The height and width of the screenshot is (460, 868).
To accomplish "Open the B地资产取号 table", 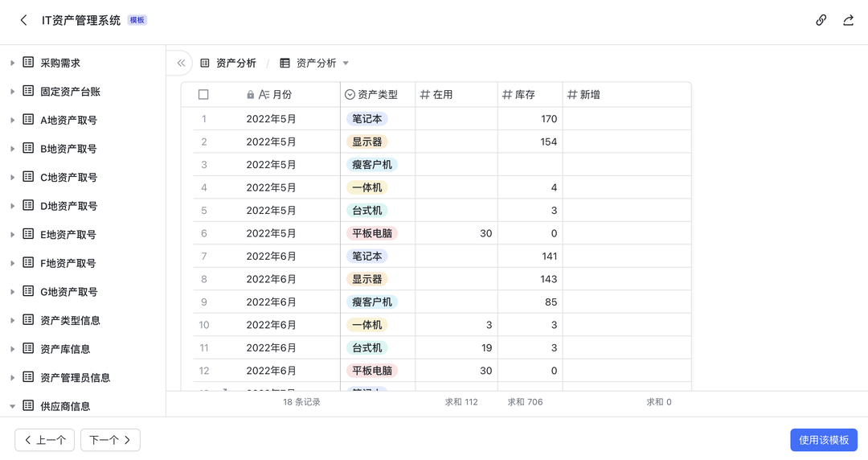I will tap(68, 149).
